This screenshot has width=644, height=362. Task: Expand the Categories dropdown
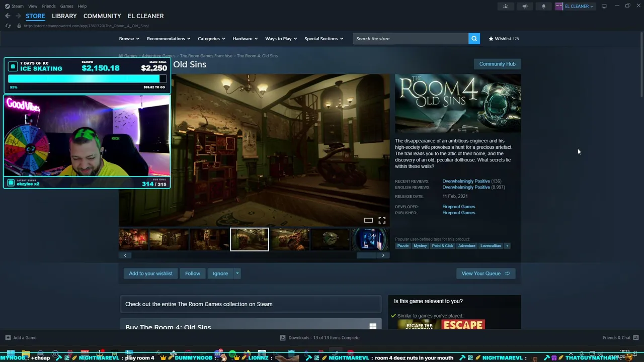click(211, 39)
